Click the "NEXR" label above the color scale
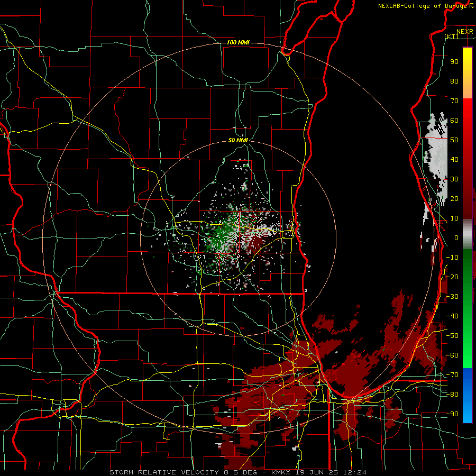Viewport: 476px width, 476px height. click(465, 32)
